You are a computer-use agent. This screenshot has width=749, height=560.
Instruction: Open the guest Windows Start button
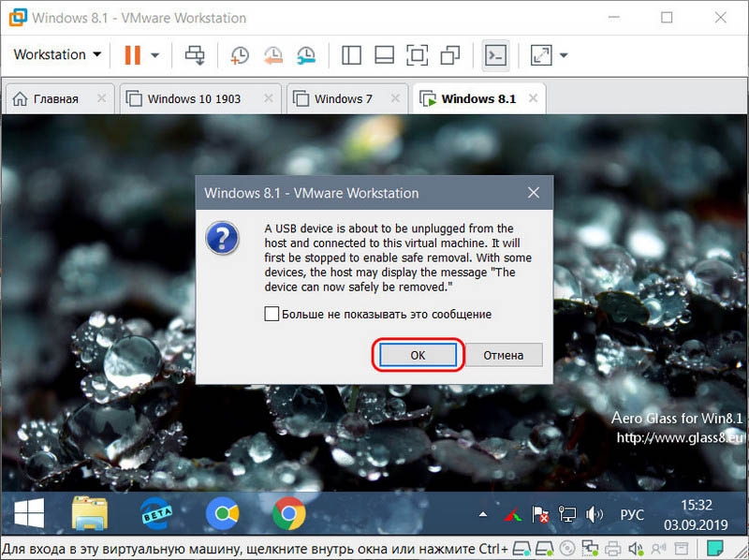coord(29,514)
